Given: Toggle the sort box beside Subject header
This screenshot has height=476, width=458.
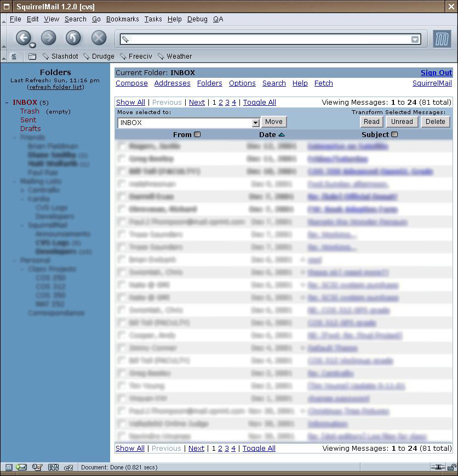Looking at the screenshot, I should pos(394,134).
